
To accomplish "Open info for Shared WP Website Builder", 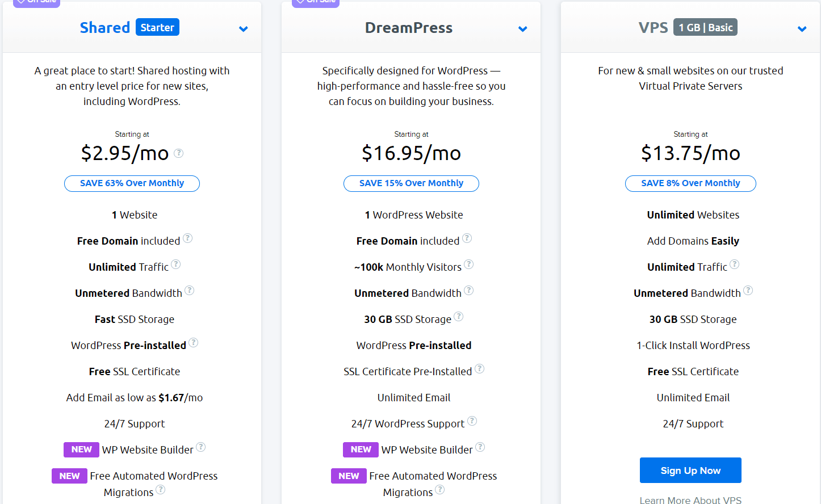I will [x=201, y=447].
